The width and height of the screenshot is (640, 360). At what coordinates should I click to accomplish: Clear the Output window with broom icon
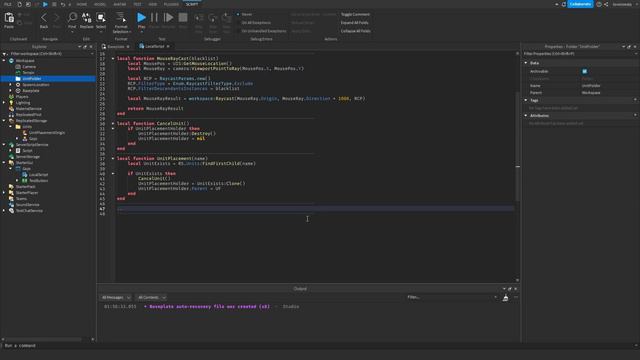(505, 298)
